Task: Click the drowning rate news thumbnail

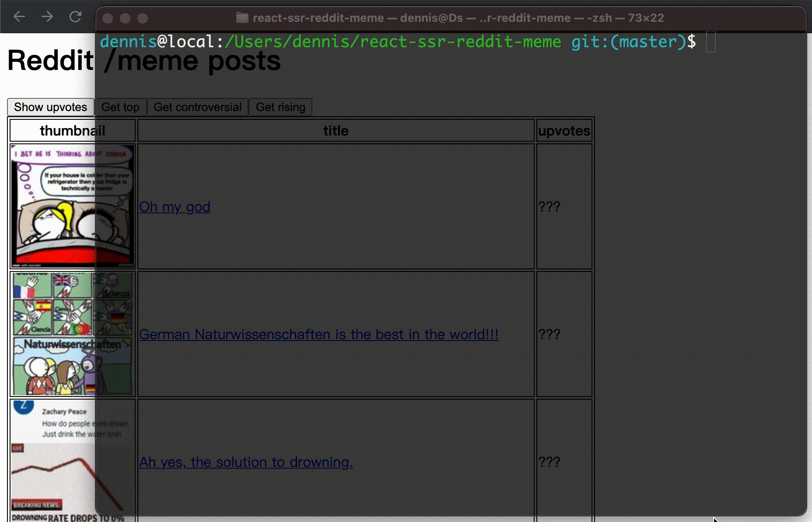Action: point(73,461)
